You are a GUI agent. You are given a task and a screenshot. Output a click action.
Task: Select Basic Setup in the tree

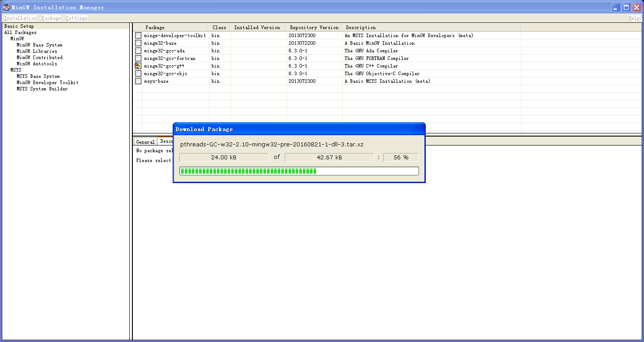coord(19,26)
